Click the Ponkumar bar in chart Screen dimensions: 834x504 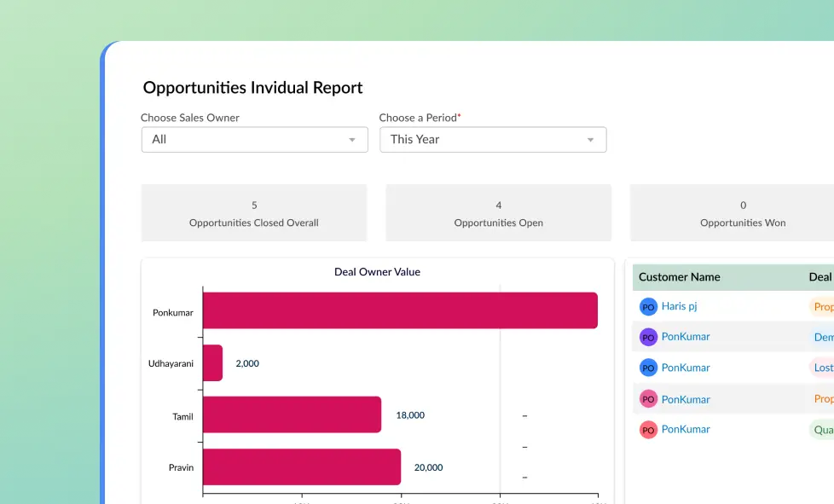(x=399, y=310)
